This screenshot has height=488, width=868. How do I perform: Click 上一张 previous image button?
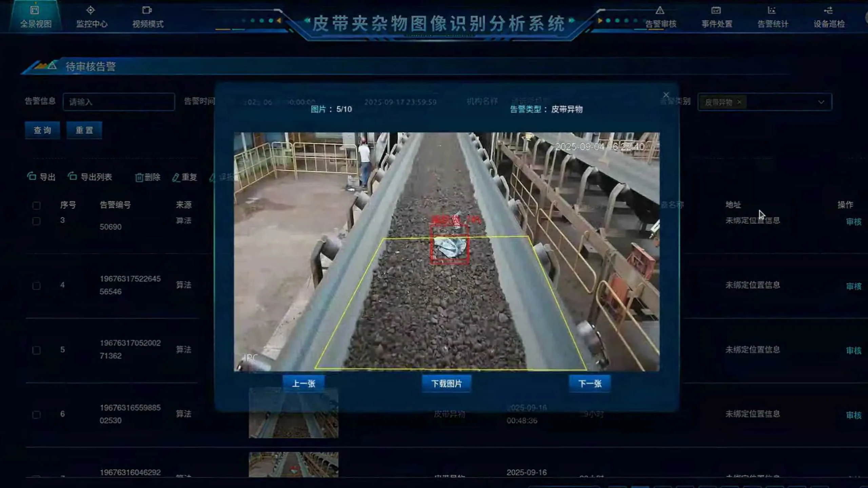click(303, 384)
